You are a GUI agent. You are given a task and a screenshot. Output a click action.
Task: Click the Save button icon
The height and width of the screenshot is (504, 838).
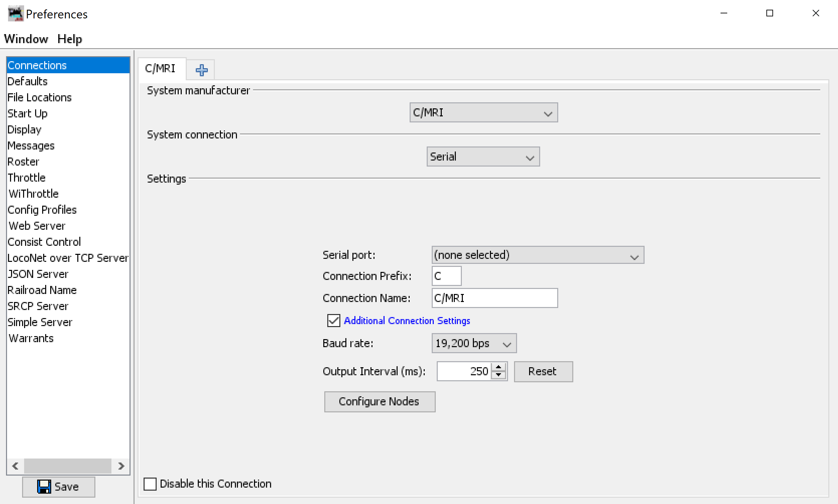(x=44, y=487)
